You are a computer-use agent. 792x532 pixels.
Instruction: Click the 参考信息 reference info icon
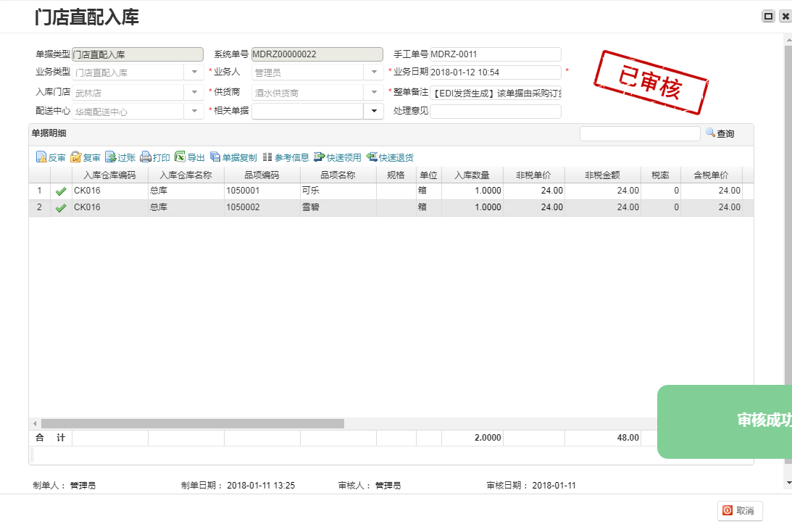(267, 157)
